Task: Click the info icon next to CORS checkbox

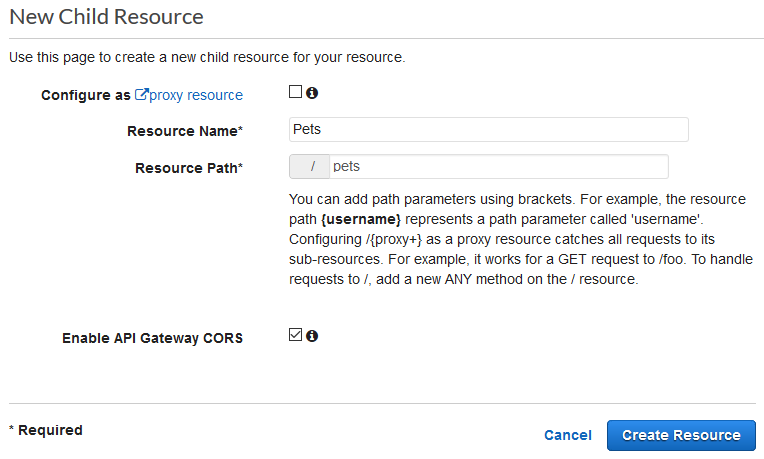Action: (x=312, y=336)
